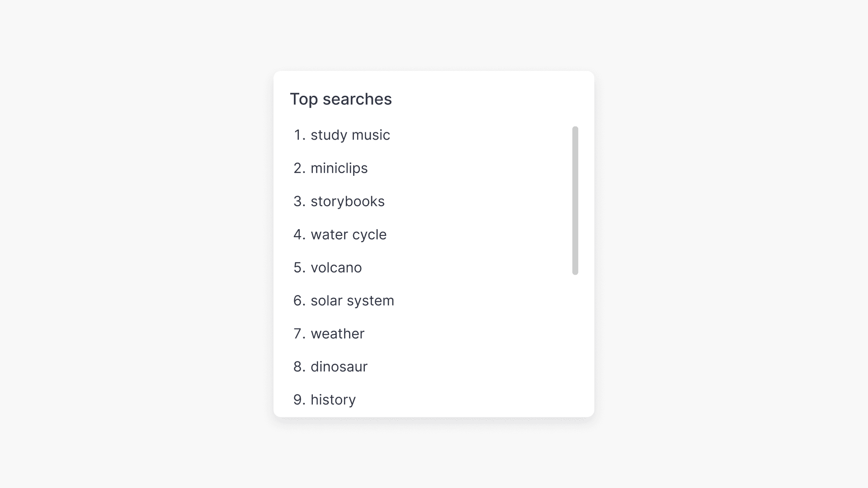
Task: Select the number '1.' beside study music
Action: [x=299, y=135]
